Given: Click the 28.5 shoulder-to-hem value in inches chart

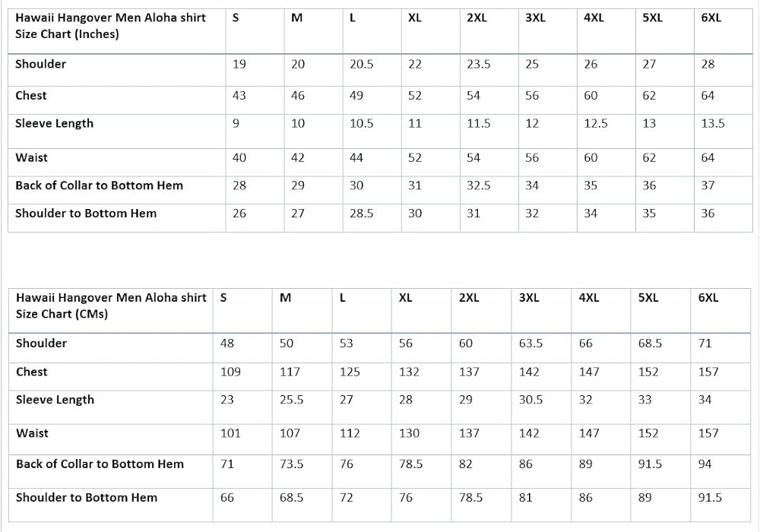Looking at the screenshot, I should click(x=361, y=214).
